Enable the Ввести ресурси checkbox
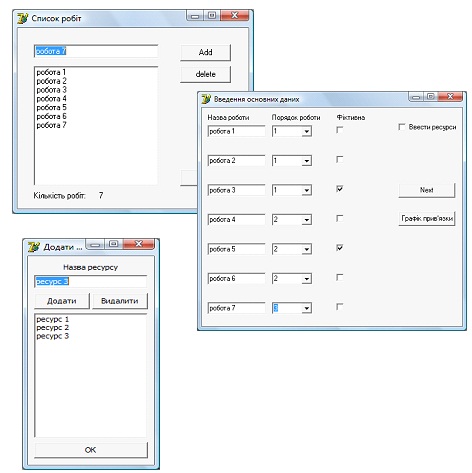The height and width of the screenshot is (473, 472). (x=402, y=127)
